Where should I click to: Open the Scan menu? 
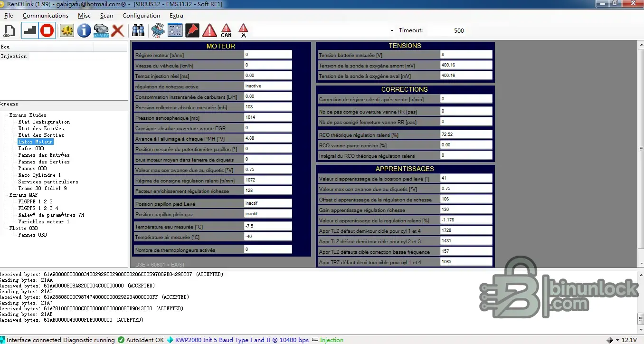pyautogui.click(x=106, y=16)
